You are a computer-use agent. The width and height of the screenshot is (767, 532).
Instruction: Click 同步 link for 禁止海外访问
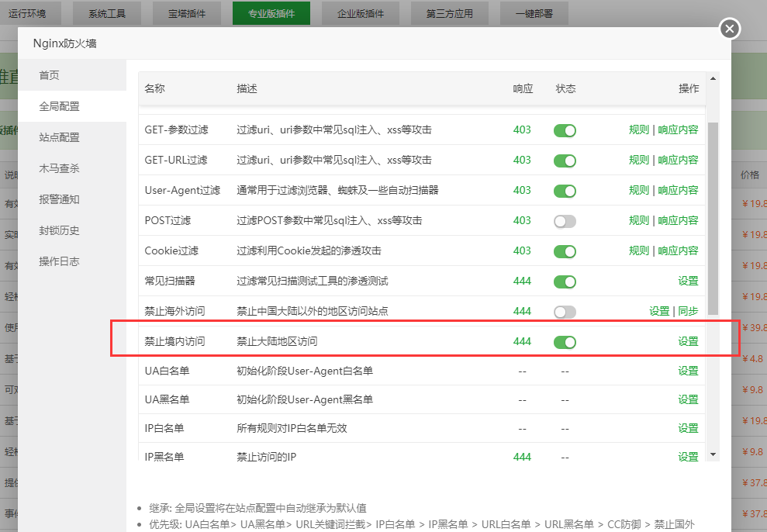688,311
